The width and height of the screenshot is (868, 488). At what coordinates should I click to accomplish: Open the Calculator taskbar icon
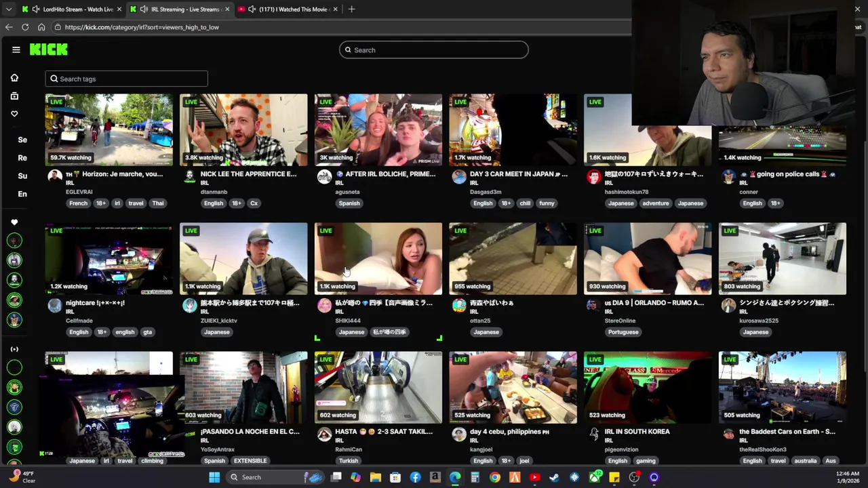[x=475, y=477]
